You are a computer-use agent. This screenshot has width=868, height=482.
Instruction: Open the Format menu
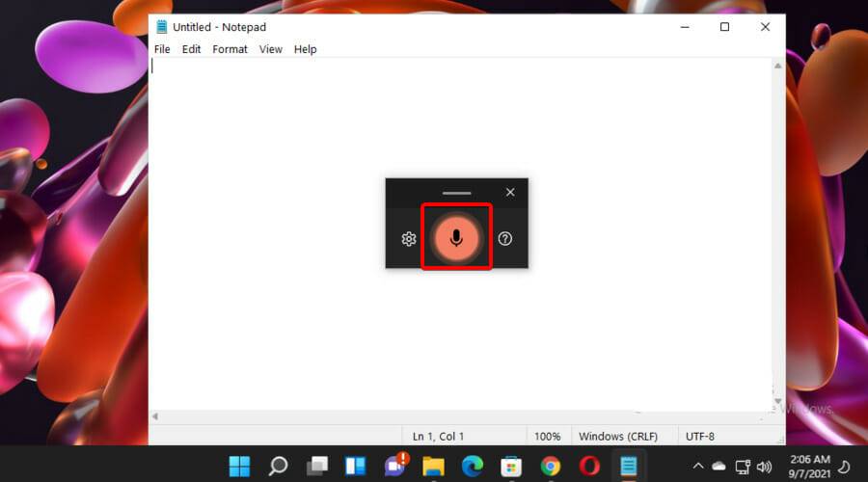coord(230,49)
